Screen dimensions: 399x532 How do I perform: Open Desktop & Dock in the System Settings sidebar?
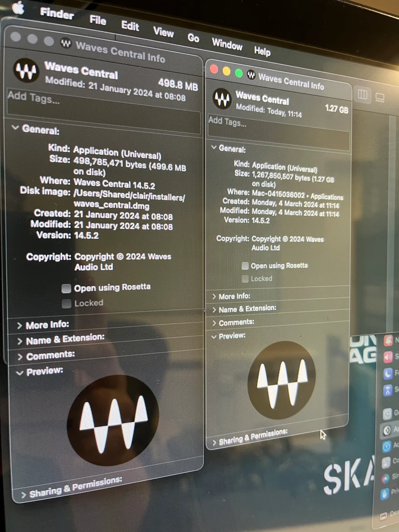[384, 516]
